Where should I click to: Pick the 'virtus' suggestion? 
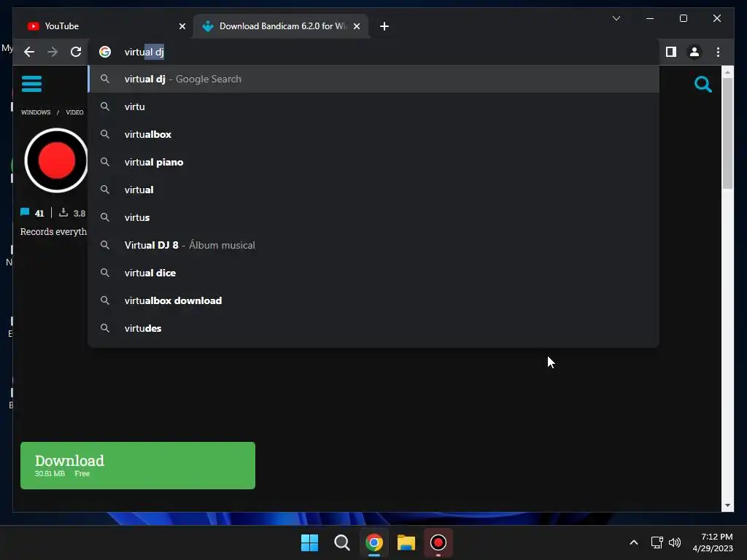pos(373,217)
